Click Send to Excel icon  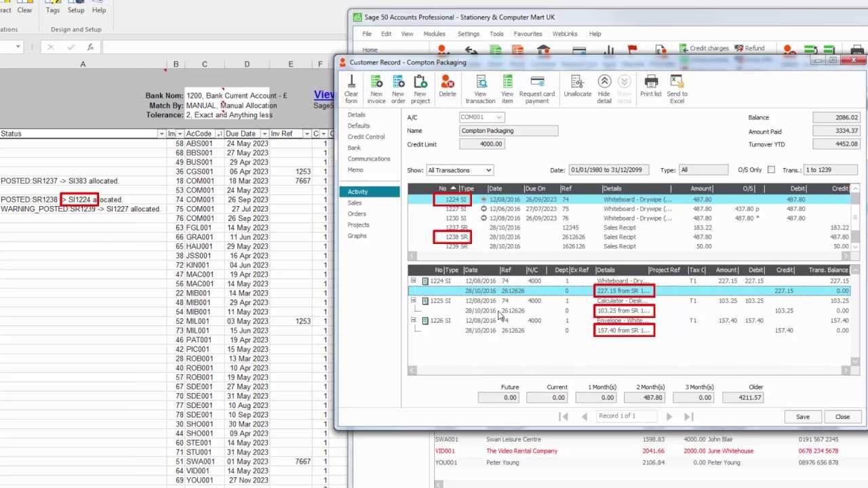pyautogui.click(x=677, y=89)
